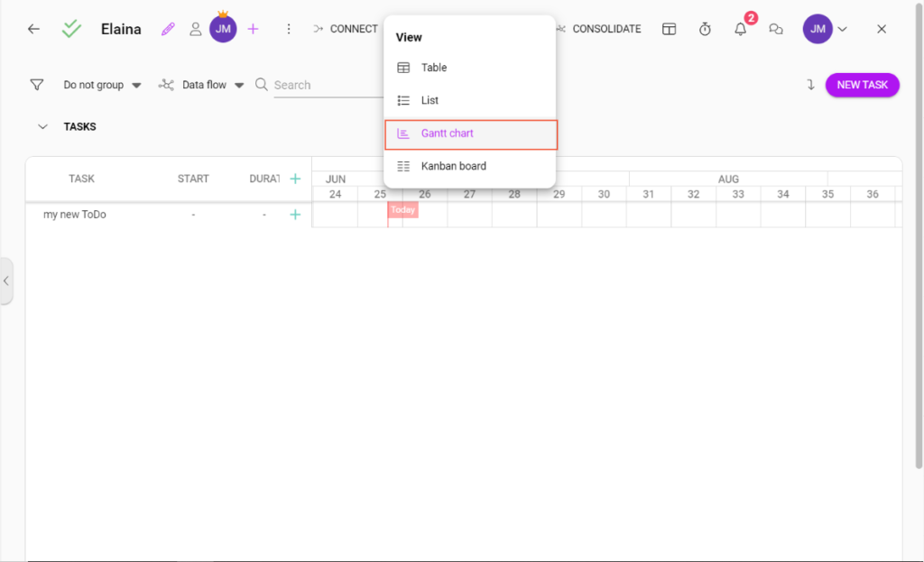The height and width of the screenshot is (562, 924).
Task: Open the dashboards panel icon near Consolidate
Action: pyautogui.click(x=669, y=28)
